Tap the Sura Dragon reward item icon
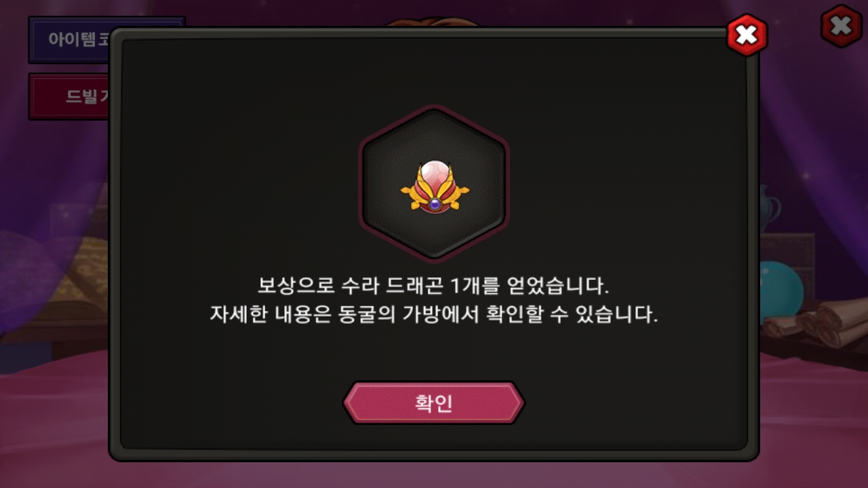This screenshot has width=868, height=488. 434,184
